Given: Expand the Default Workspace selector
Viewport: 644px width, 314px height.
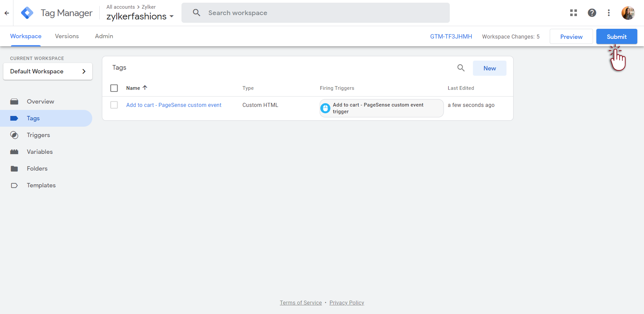Looking at the screenshot, I should click(48, 71).
